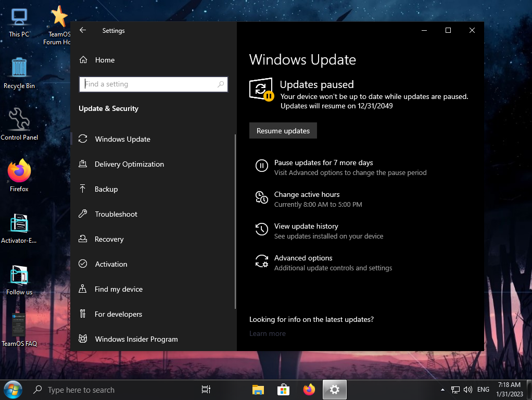The width and height of the screenshot is (532, 400).
Task: Click the volume speaker tray icon
Action: coord(468,390)
